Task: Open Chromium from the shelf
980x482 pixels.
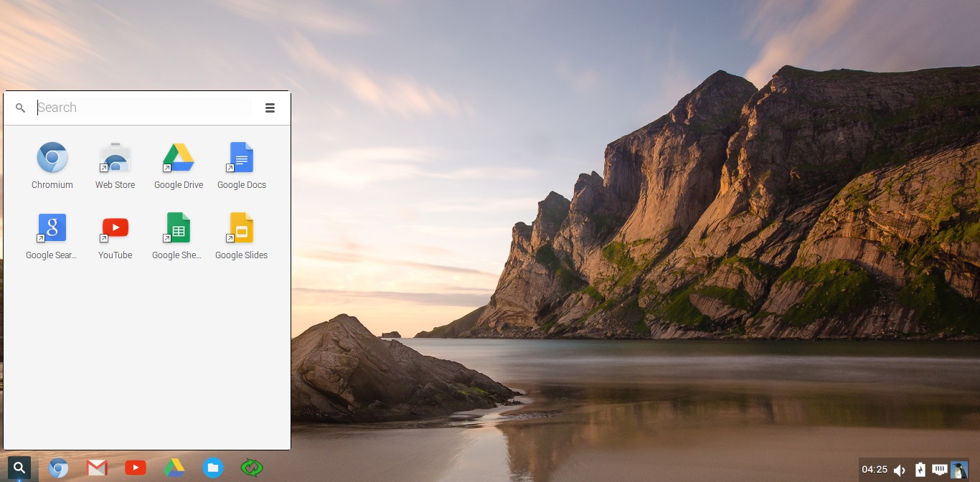Action: point(58,468)
